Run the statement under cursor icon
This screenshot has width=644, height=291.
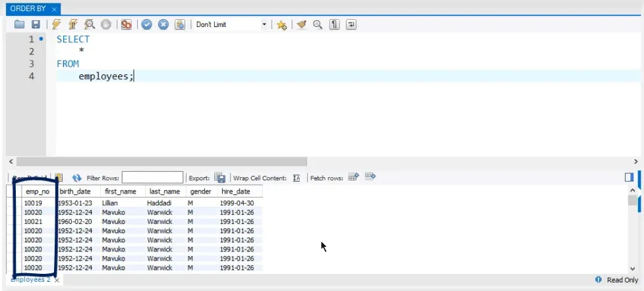(x=73, y=24)
